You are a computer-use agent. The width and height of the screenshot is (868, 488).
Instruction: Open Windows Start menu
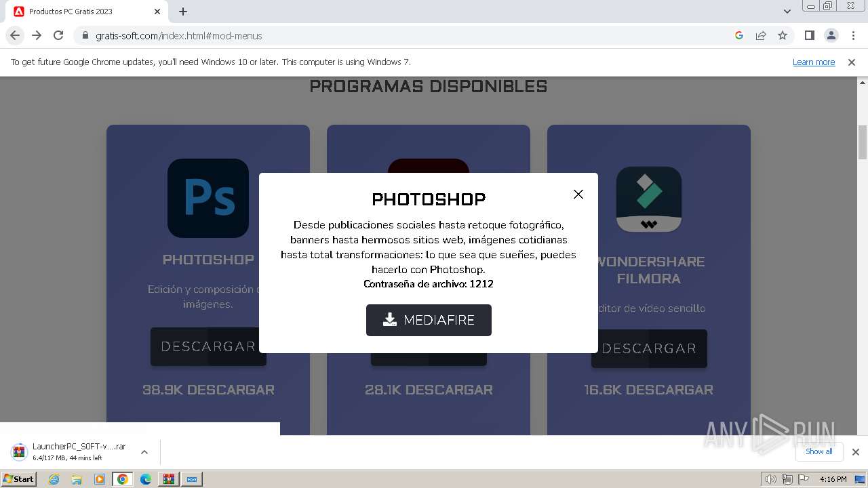[x=19, y=479]
